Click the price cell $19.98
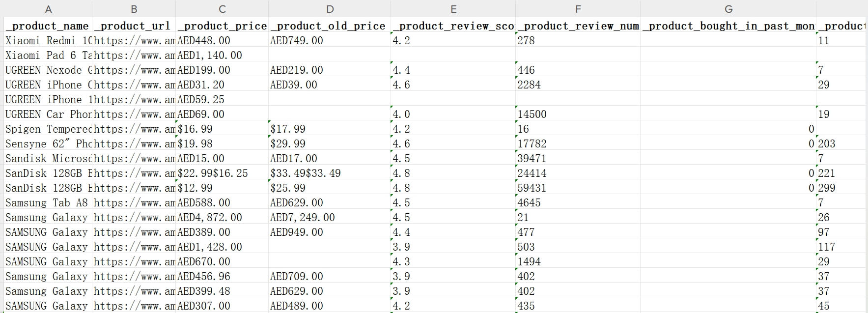Image resolution: width=868 pixels, height=313 pixels. tap(222, 143)
